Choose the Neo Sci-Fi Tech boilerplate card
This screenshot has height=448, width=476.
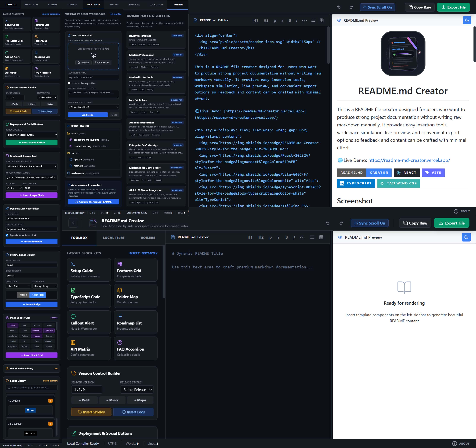[156, 106]
